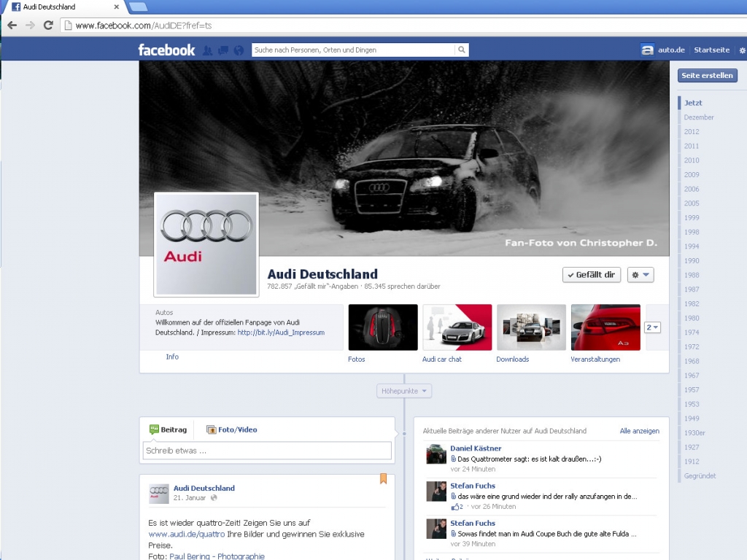Jump to 1930er on the timeline

click(x=694, y=433)
